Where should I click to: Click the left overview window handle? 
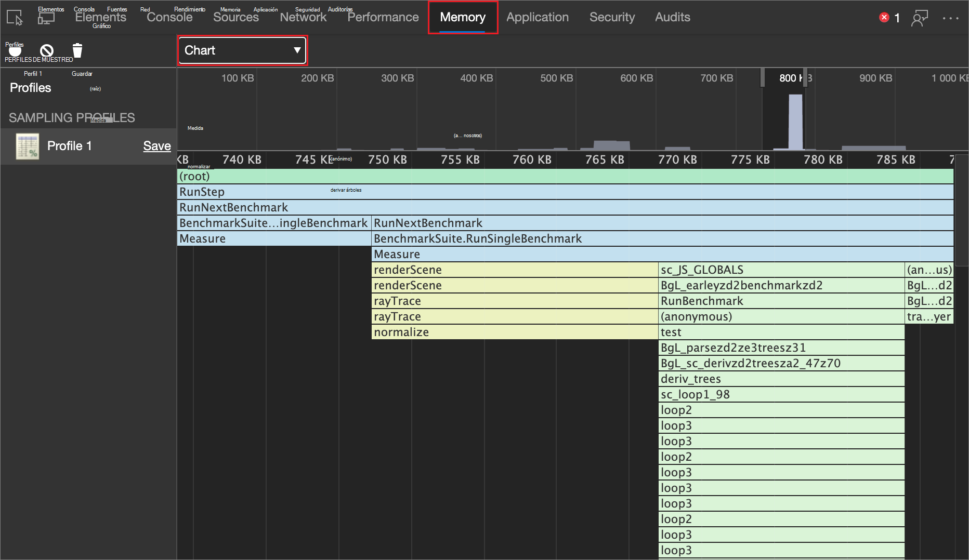coord(763,78)
